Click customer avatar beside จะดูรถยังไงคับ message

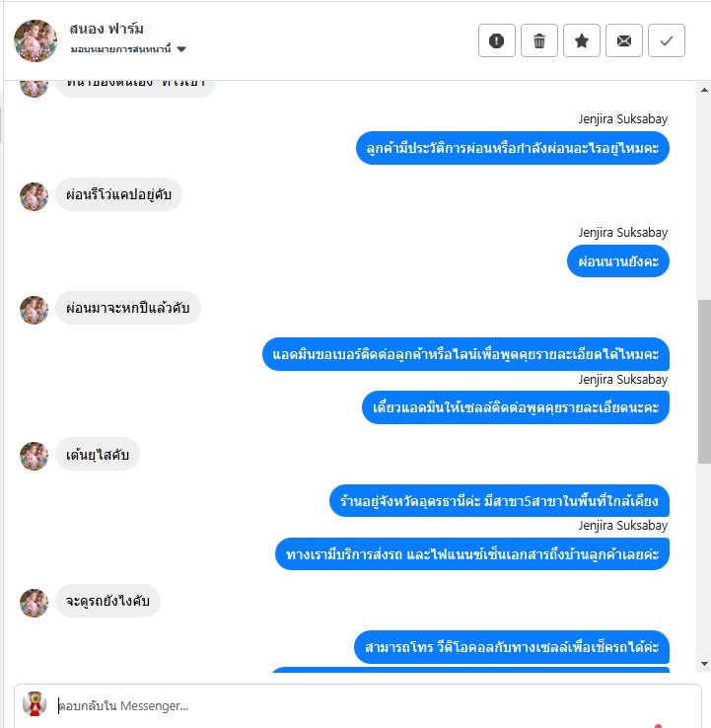[x=34, y=603]
